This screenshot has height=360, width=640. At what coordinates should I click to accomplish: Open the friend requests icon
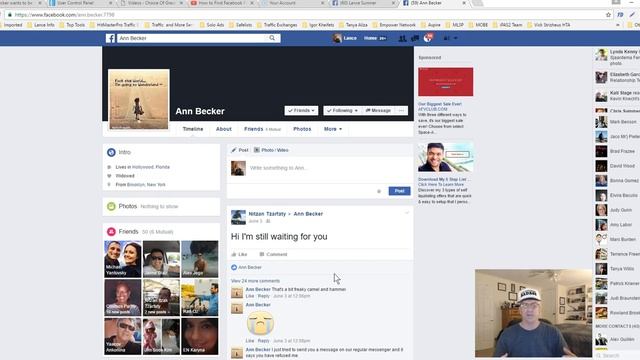click(402, 38)
